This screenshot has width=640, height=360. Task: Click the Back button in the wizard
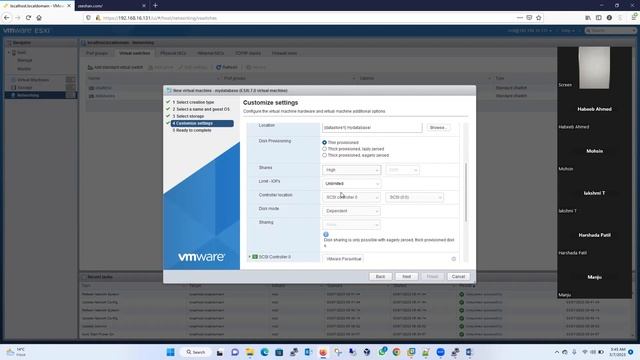pyautogui.click(x=380, y=277)
